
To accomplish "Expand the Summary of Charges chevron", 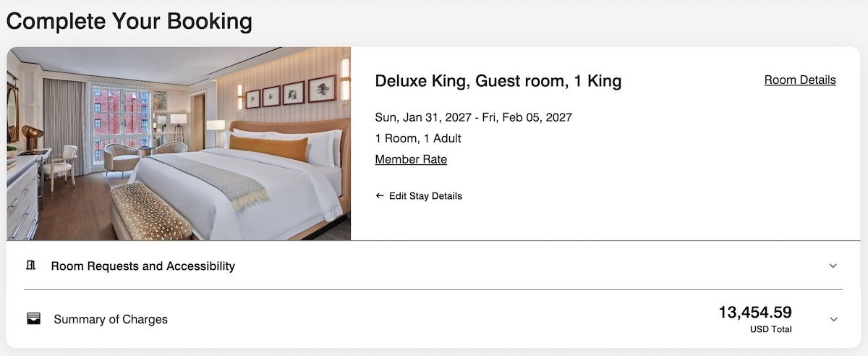I will click(x=833, y=319).
